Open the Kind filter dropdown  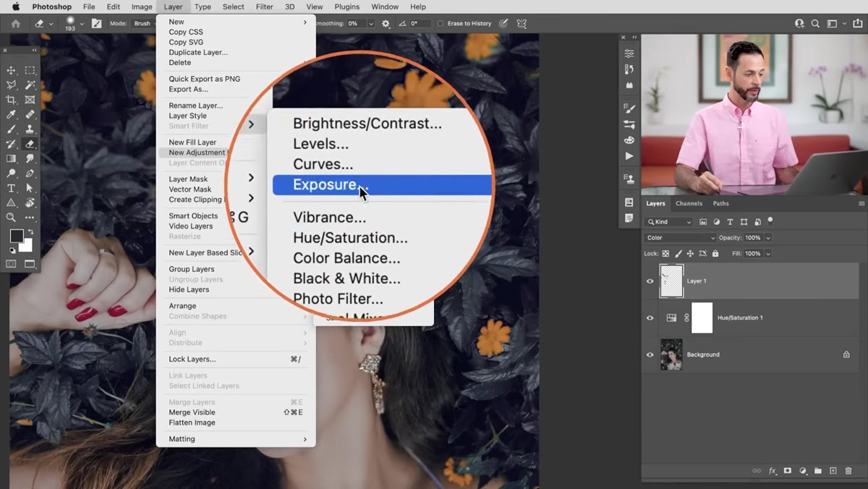coord(669,222)
